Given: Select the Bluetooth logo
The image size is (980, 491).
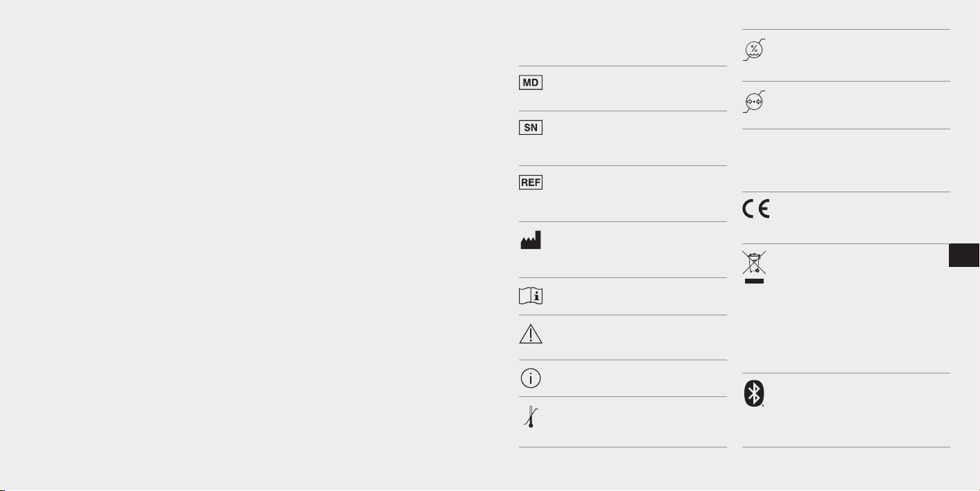Looking at the screenshot, I should [755, 394].
